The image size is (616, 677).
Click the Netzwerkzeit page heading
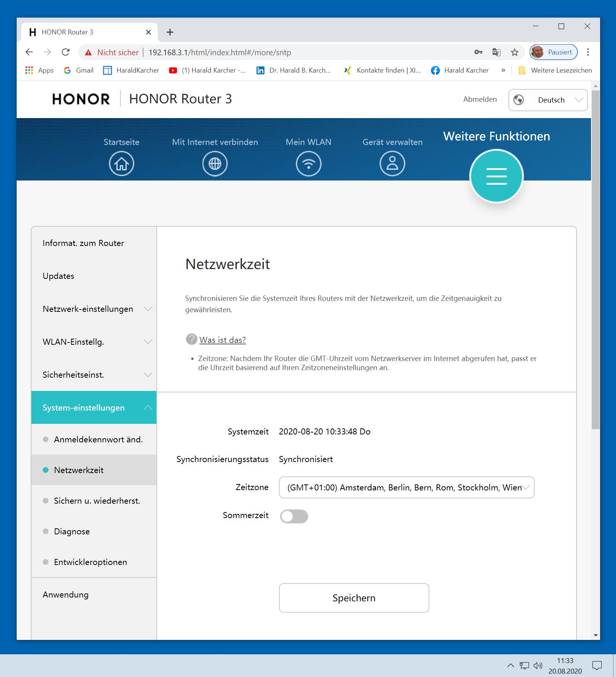click(x=228, y=264)
